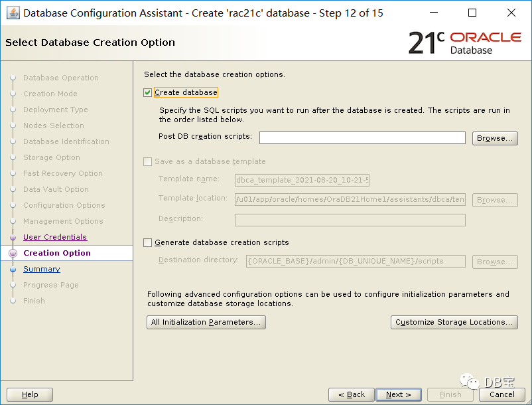The height and width of the screenshot is (405, 532).
Task: Click the Summary step bullet marker
Action: [x=13, y=269]
